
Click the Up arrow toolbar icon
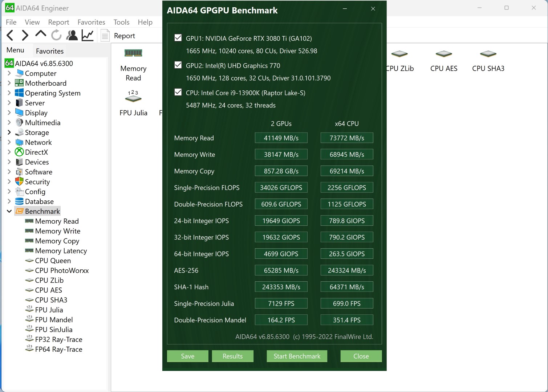41,34
